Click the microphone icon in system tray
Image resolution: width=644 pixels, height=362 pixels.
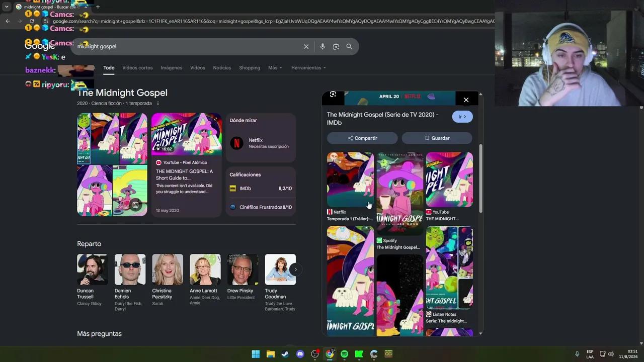[577, 354]
